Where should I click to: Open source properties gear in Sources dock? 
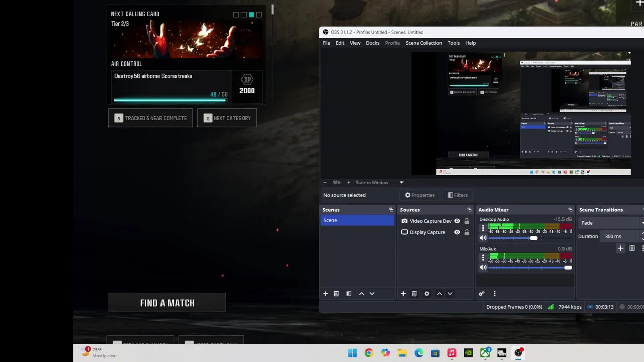tap(427, 294)
